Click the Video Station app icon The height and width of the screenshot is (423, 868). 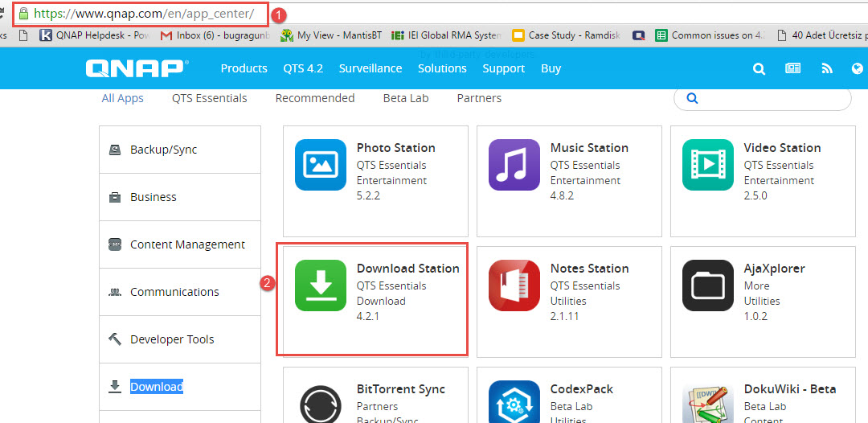coord(708,164)
